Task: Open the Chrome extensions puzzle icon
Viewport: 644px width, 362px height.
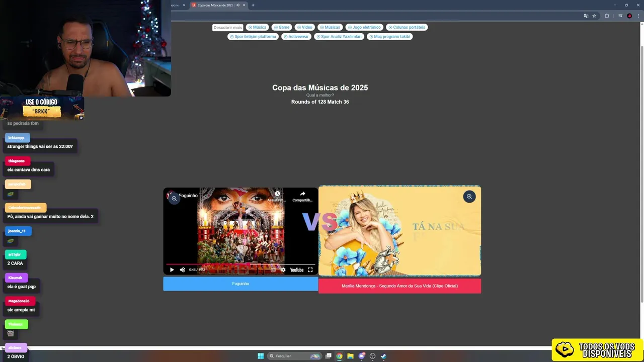Action: point(607,16)
